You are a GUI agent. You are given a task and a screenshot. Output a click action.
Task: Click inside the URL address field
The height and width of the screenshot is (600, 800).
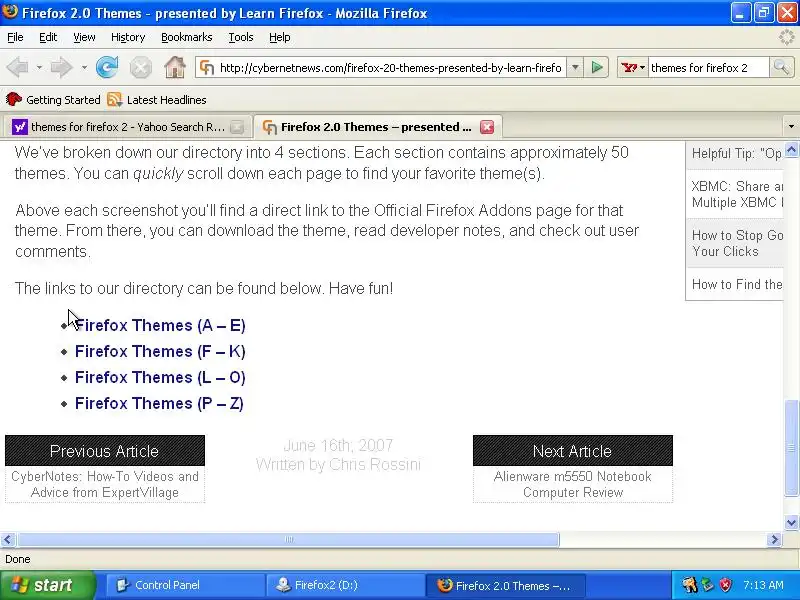(390, 67)
